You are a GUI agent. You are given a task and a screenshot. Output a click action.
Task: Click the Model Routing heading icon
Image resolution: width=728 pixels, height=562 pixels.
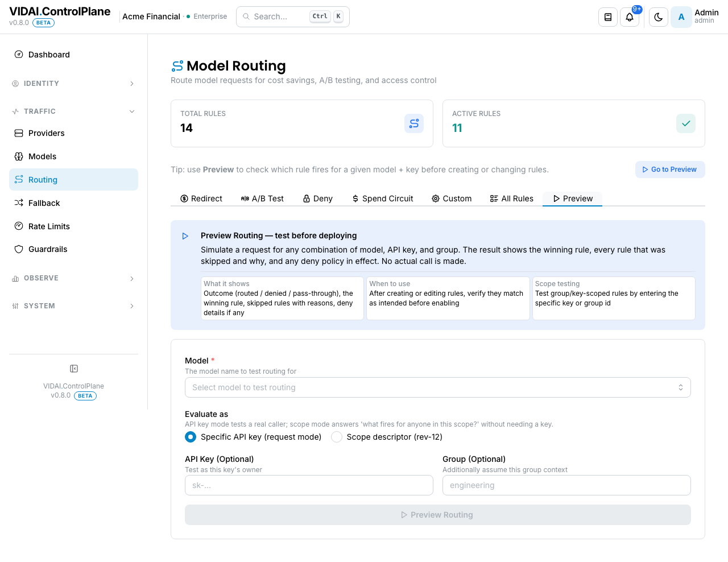coord(177,67)
